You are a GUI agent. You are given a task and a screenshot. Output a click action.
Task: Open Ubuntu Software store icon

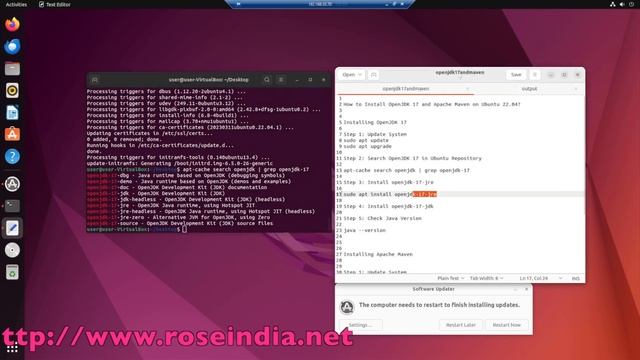coord(12,134)
